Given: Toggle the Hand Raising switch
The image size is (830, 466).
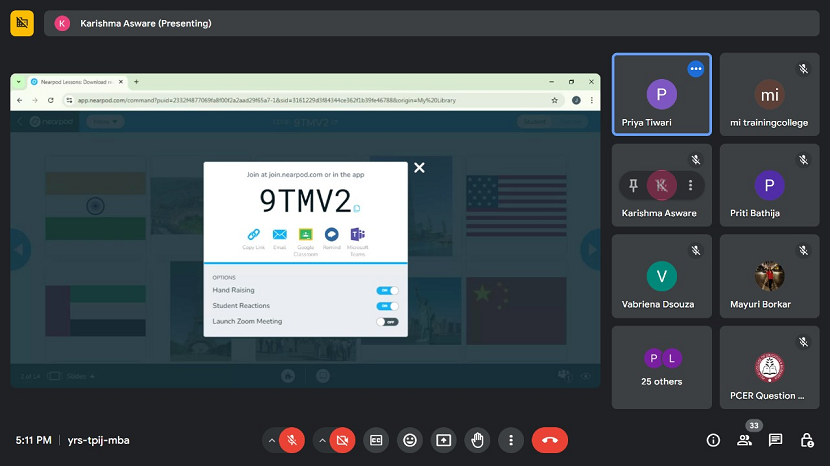Looking at the screenshot, I should tap(387, 290).
